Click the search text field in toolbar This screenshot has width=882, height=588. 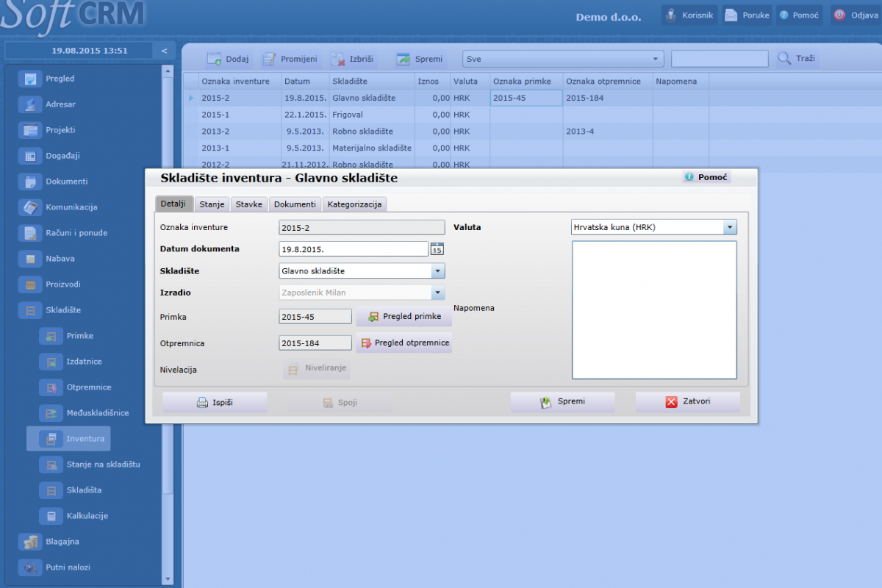pyautogui.click(x=720, y=59)
